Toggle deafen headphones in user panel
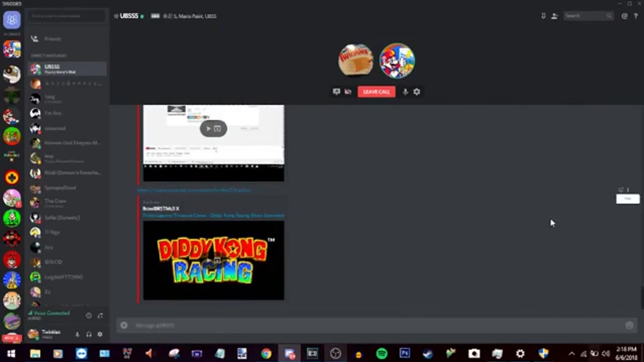This screenshot has width=644, height=362. pyautogui.click(x=89, y=334)
